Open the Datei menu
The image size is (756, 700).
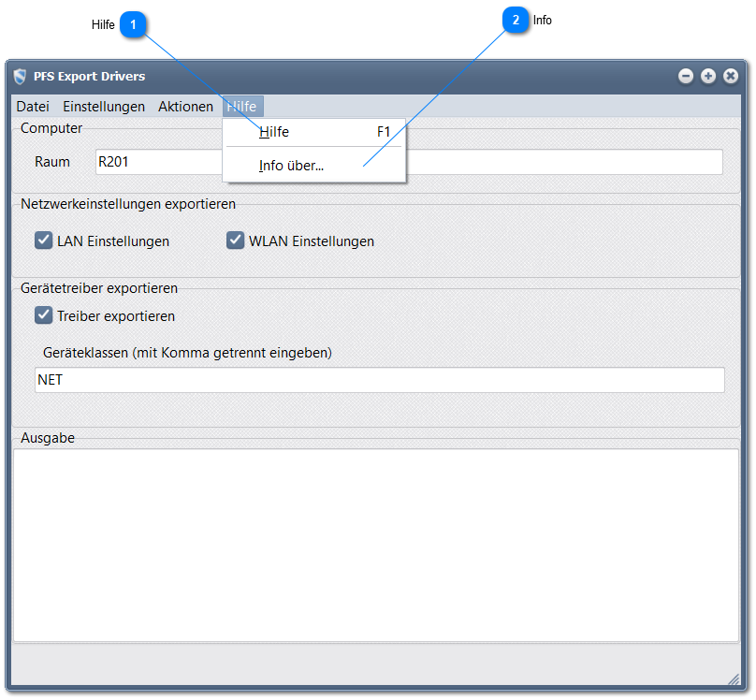[33, 107]
